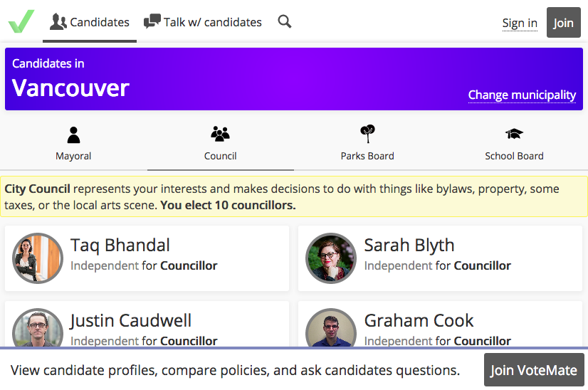Click the Sign in link
Image resolution: width=588 pixels, height=390 pixels.
pos(520,23)
